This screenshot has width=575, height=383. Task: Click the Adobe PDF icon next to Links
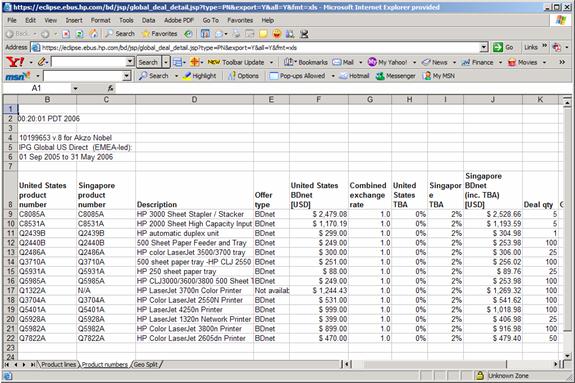coord(557,47)
